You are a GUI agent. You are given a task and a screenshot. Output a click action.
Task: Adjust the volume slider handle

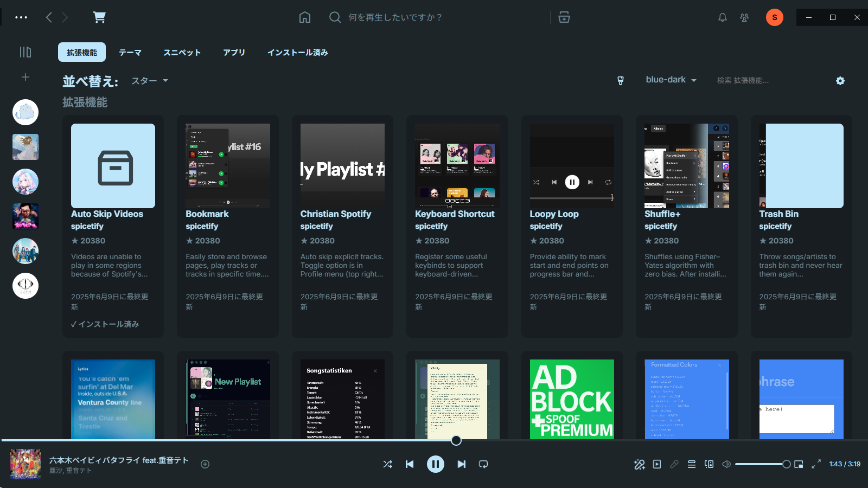coord(786,464)
